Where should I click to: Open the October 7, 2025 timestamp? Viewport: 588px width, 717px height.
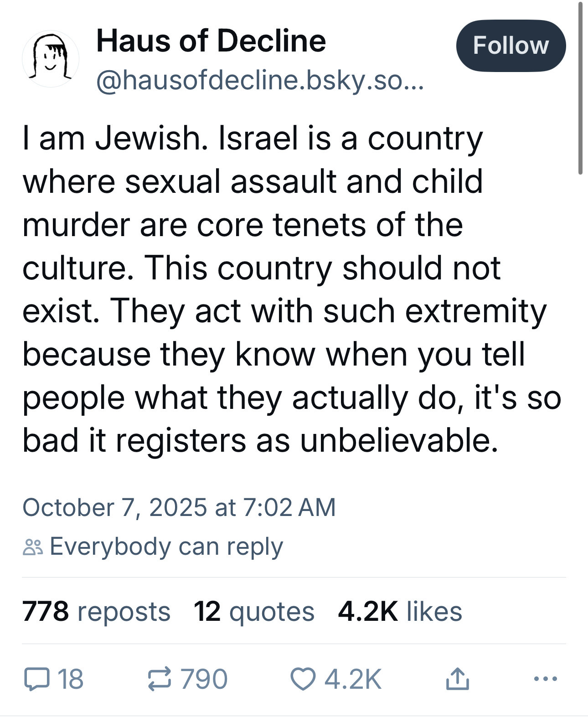pos(179,507)
